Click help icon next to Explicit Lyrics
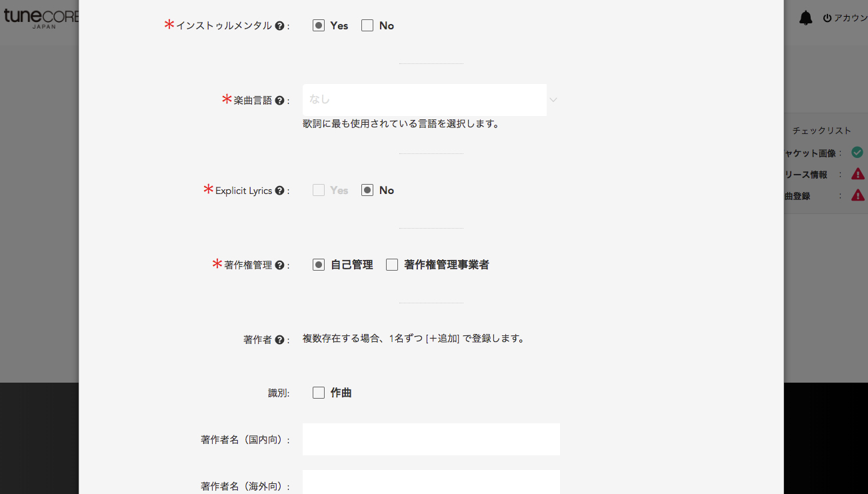The width and height of the screenshot is (868, 494). pyautogui.click(x=279, y=191)
